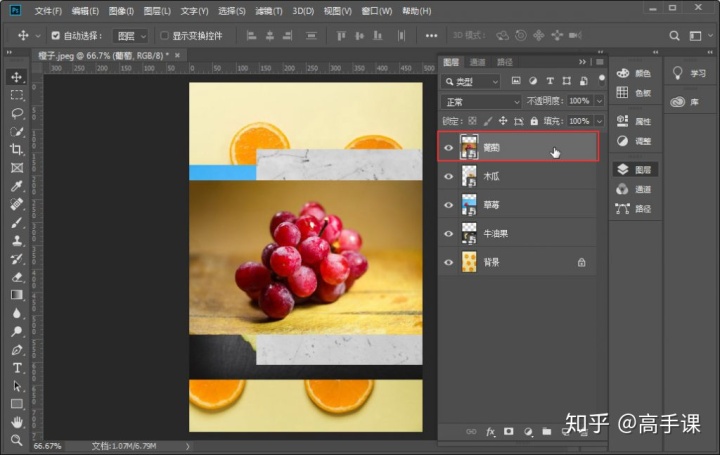Select the Blur tool
Viewport: 720px width, 455px height.
coord(17,313)
